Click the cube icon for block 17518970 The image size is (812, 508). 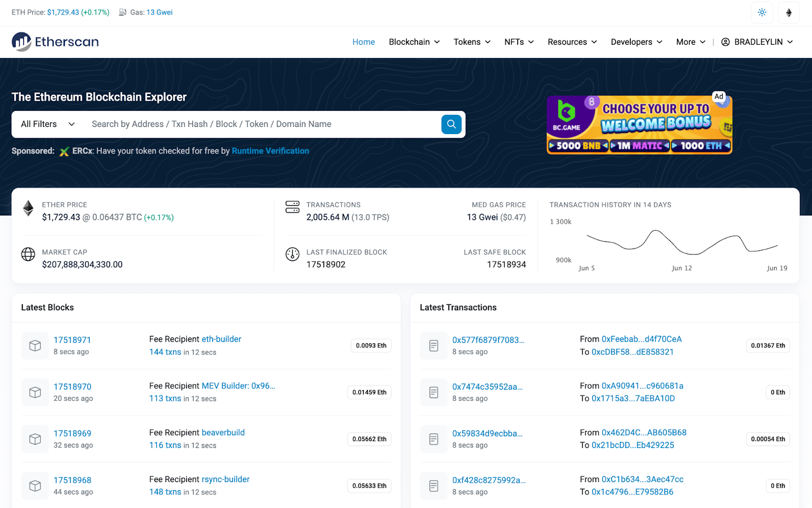click(x=35, y=392)
